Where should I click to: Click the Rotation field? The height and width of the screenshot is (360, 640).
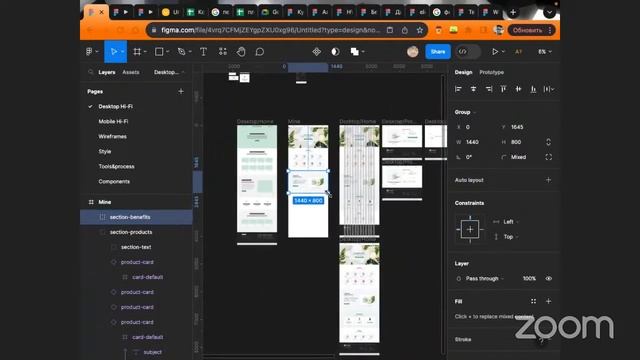(476, 157)
